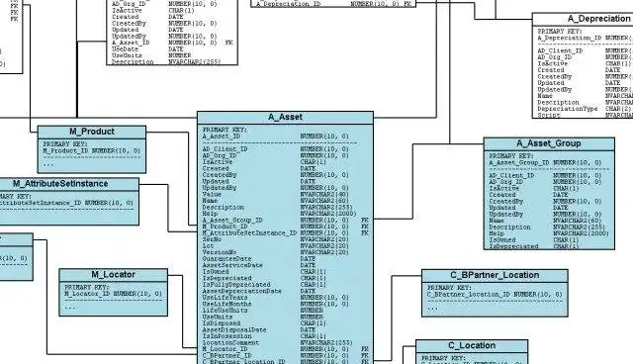
Task: Click the ellipsis row in M_Locator table
Action: coord(70,307)
